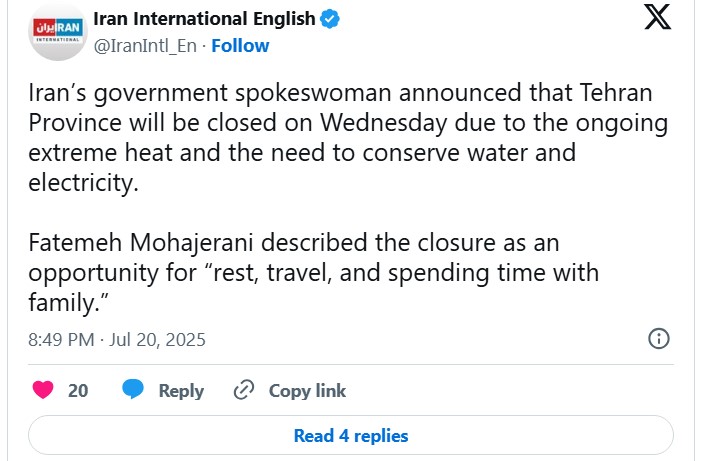Open the @IranIntl_En handle link
The image size is (725, 461).
[x=146, y=45]
